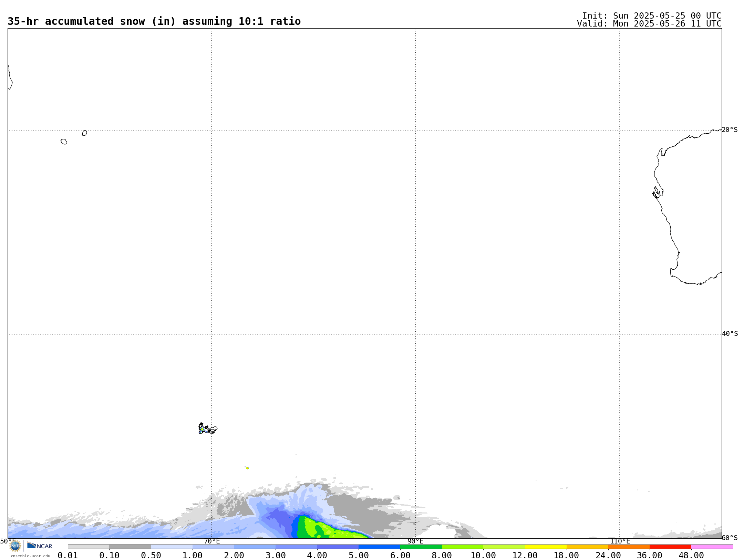
Task: Click the 12.00 legend value label
Action: click(525, 556)
